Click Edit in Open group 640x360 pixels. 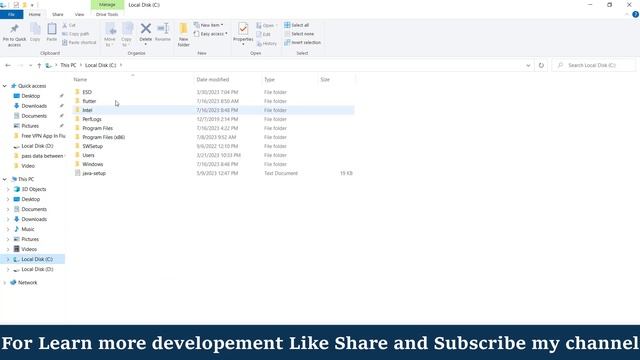[x=264, y=34]
